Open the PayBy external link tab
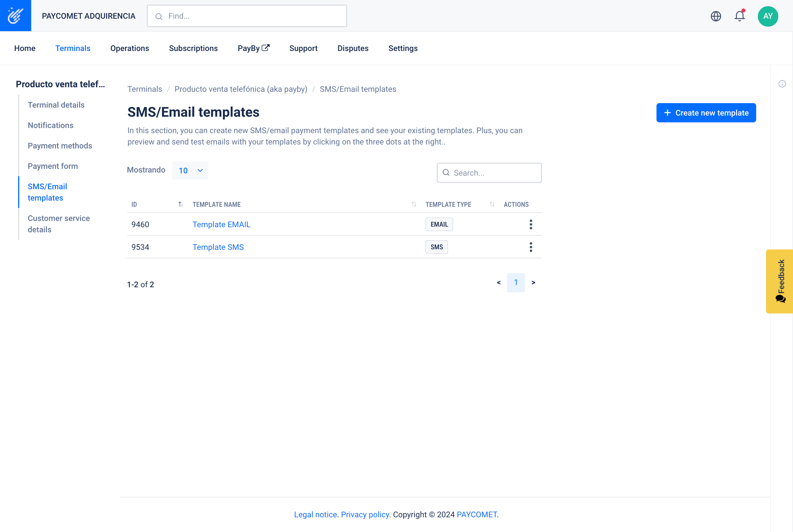Viewport: 793px width, 532px height. tap(253, 48)
